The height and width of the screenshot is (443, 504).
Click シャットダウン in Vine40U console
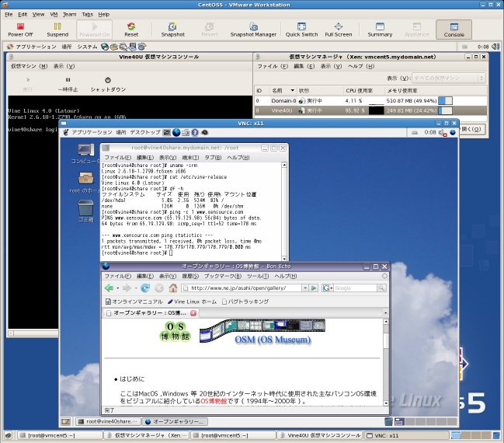(108, 84)
